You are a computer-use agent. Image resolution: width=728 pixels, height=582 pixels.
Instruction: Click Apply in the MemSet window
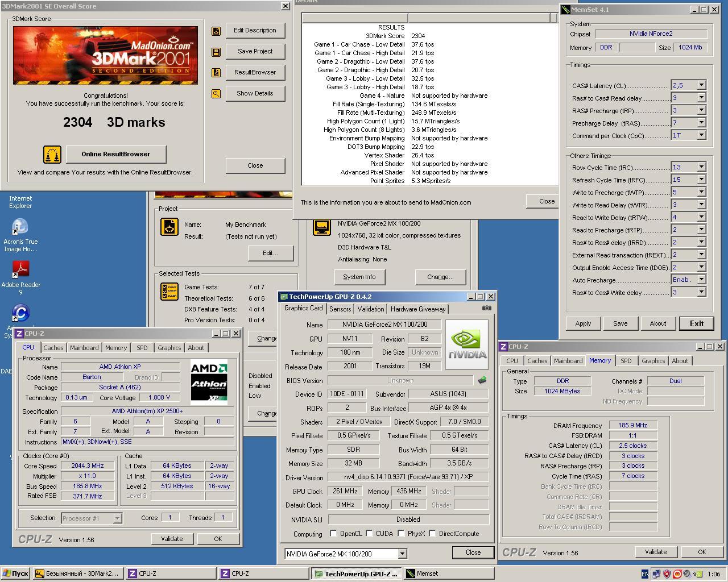pyautogui.click(x=583, y=323)
